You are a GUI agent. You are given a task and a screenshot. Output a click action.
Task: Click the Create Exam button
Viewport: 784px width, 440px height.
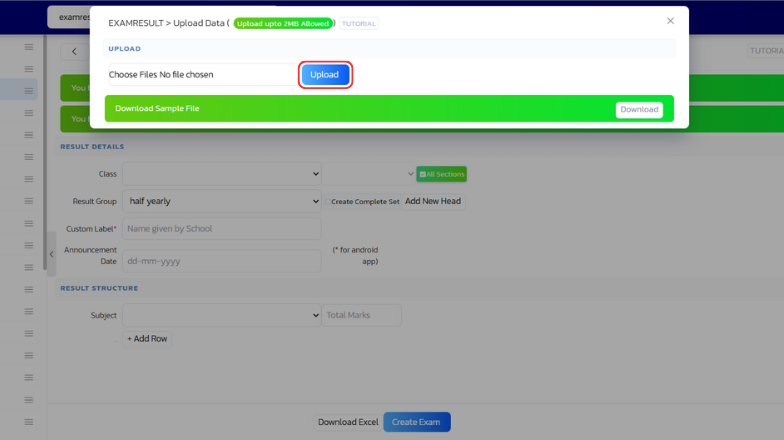click(x=416, y=422)
